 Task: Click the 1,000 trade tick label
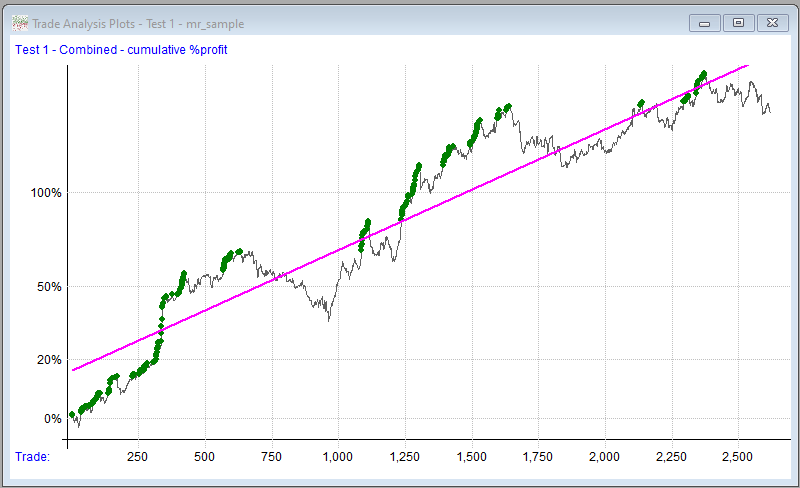point(338,456)
